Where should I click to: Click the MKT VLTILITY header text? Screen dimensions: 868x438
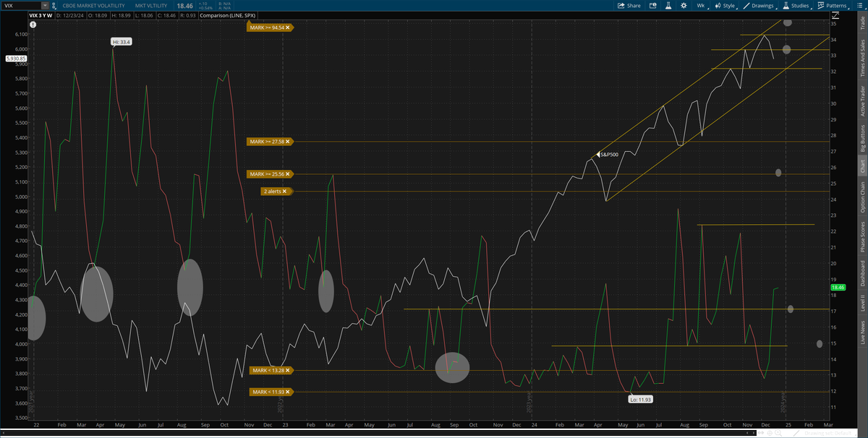point(151,6)
